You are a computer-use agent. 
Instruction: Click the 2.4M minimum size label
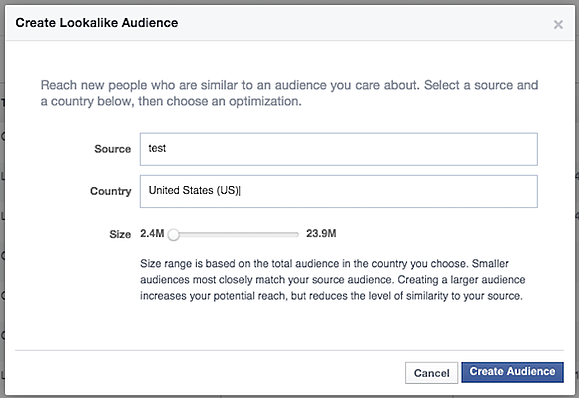pyautogui.click(x=152, y=233)
